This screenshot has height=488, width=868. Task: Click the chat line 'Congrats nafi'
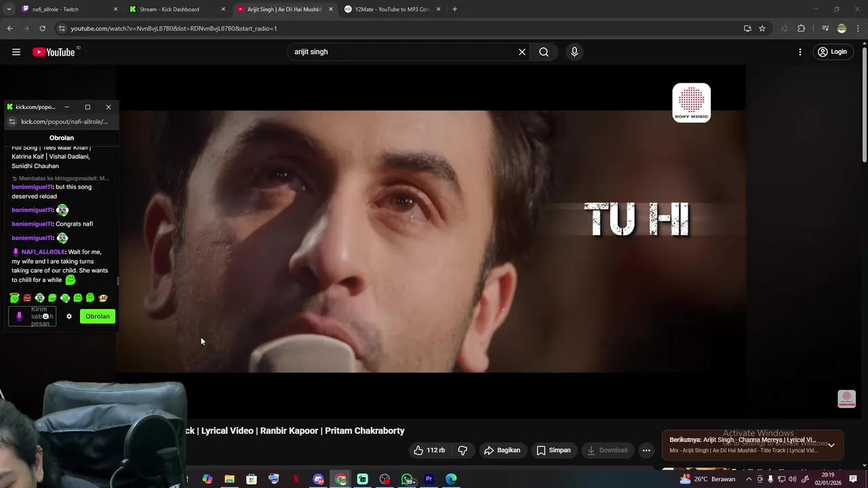(x=74, y=224)
